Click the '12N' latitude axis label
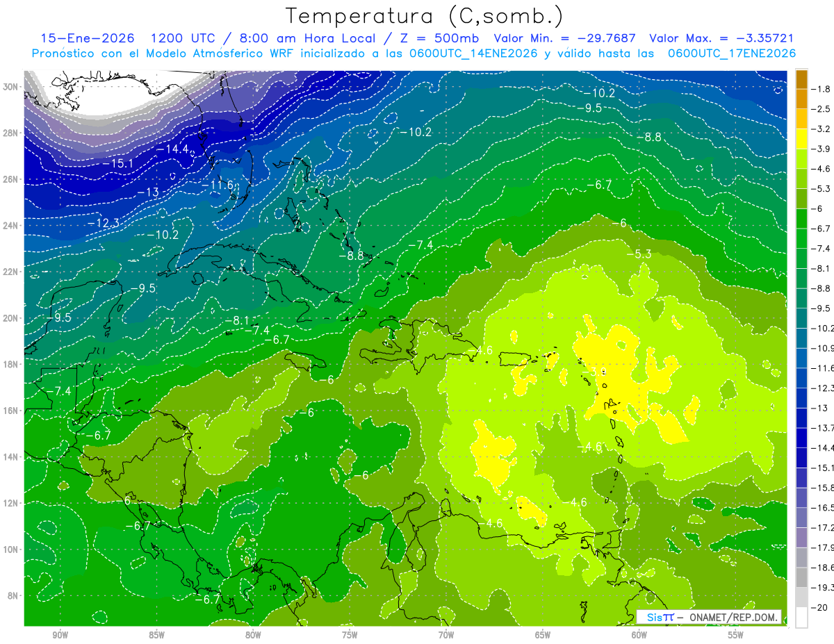Viewport: 834px width, 644px height. point(11,503)
